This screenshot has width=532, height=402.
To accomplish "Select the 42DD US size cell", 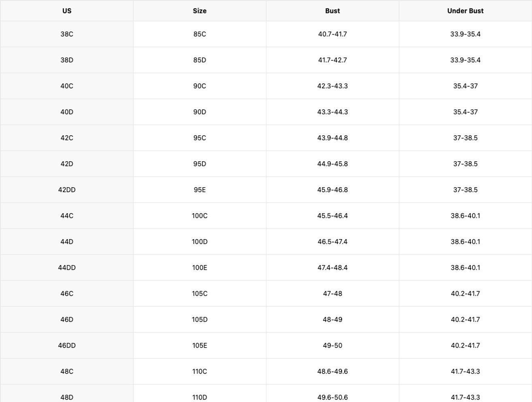I will click(x=67, y=190).
